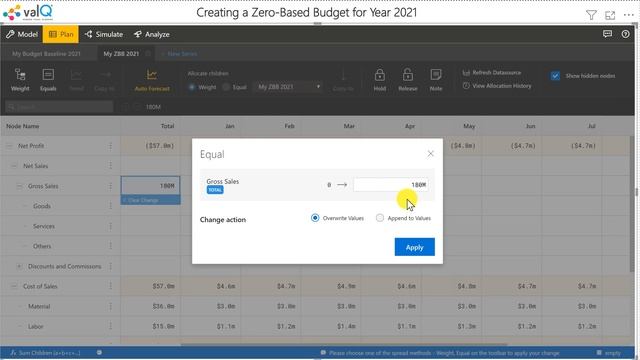Image resolution: width=640 pixels, height=360 pixels.
Task: Switch to the Model tab
Action: [22, 34]
